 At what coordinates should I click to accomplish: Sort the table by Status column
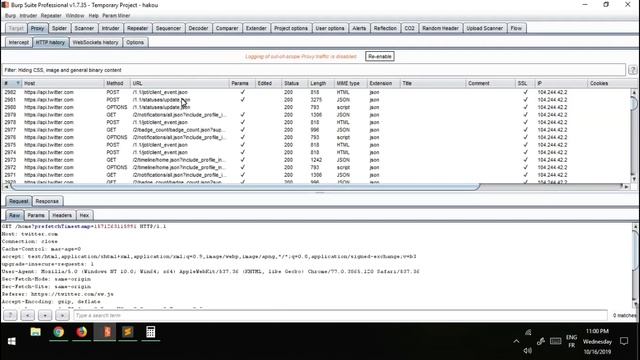pyautogui.click(x=294, y=83)
